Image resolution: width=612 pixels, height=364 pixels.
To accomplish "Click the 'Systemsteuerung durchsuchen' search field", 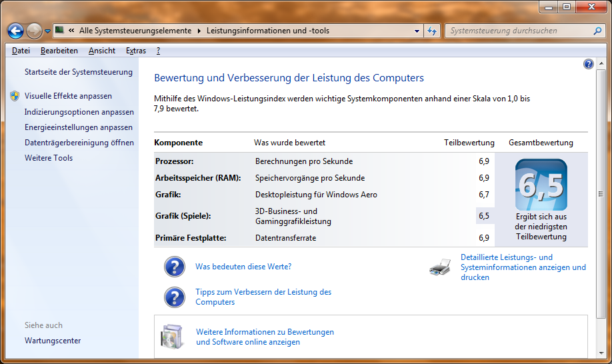I will (x=518, y=31).
